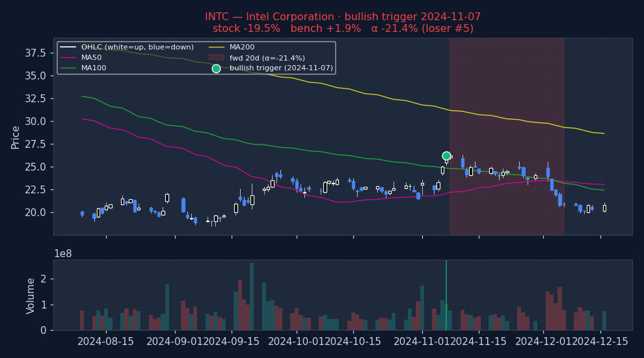
Task: Click the 20.0 price axis tick label
Action: 34,212
